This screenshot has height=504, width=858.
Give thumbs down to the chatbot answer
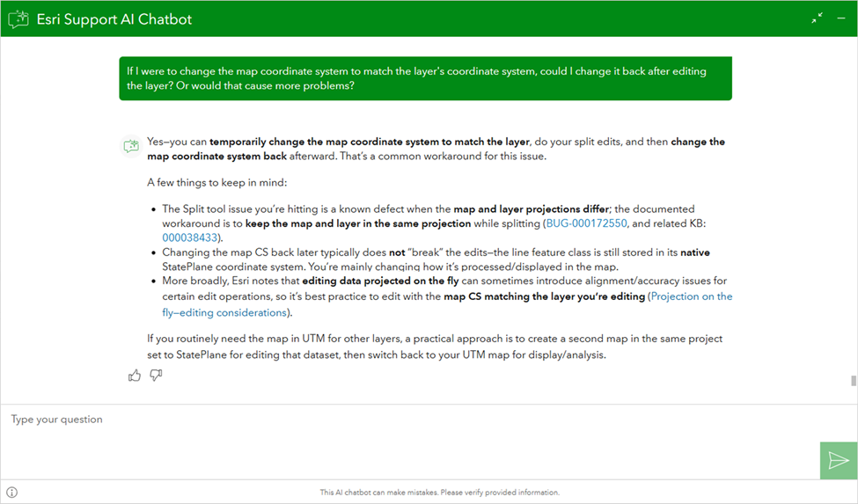(x=156, y=375)
